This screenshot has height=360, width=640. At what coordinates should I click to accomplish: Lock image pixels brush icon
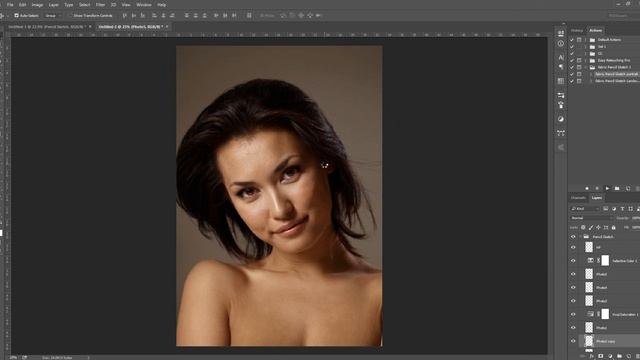click(x=591, y=227)
